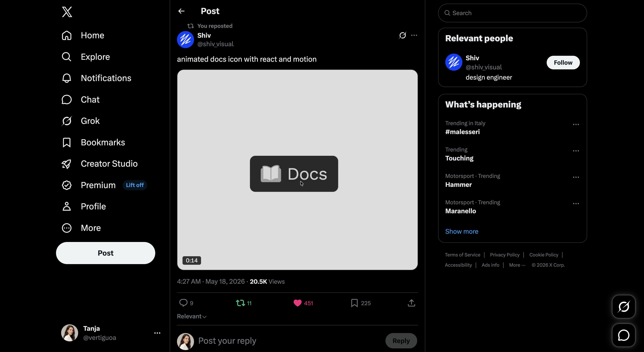Image resolution: width=644 pixels, height=352 pixels.
Task: Open Profile from the sidebar
Action: pyautogui.click(x=84, y=207)
